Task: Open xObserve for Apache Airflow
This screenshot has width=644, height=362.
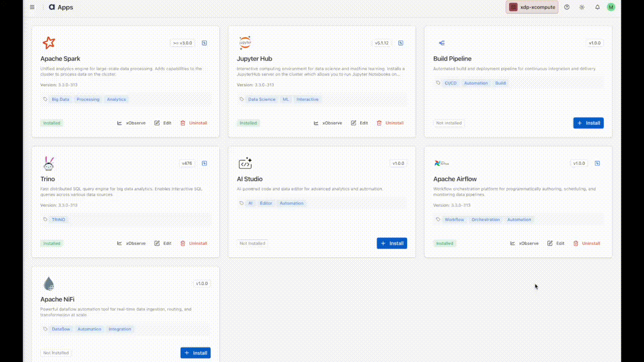Action: 524,243
